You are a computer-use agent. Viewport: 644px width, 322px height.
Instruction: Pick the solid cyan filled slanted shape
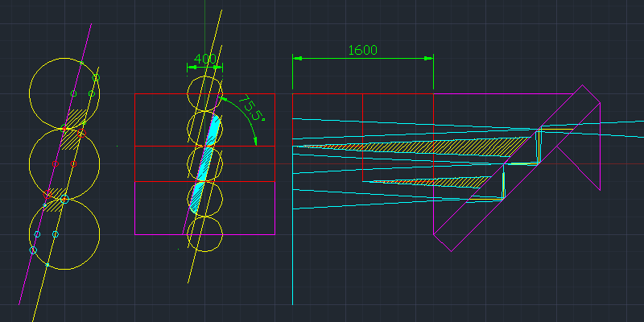click(x=205, y=164)
